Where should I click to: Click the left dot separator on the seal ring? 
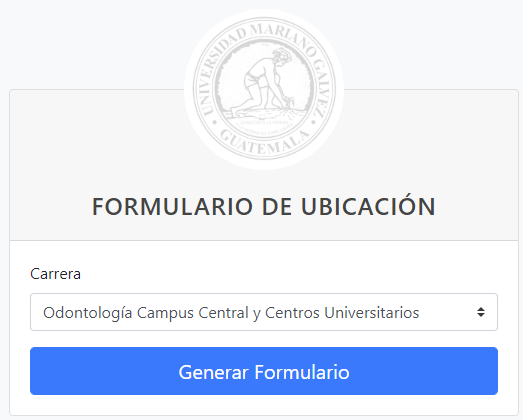(214, 122)
